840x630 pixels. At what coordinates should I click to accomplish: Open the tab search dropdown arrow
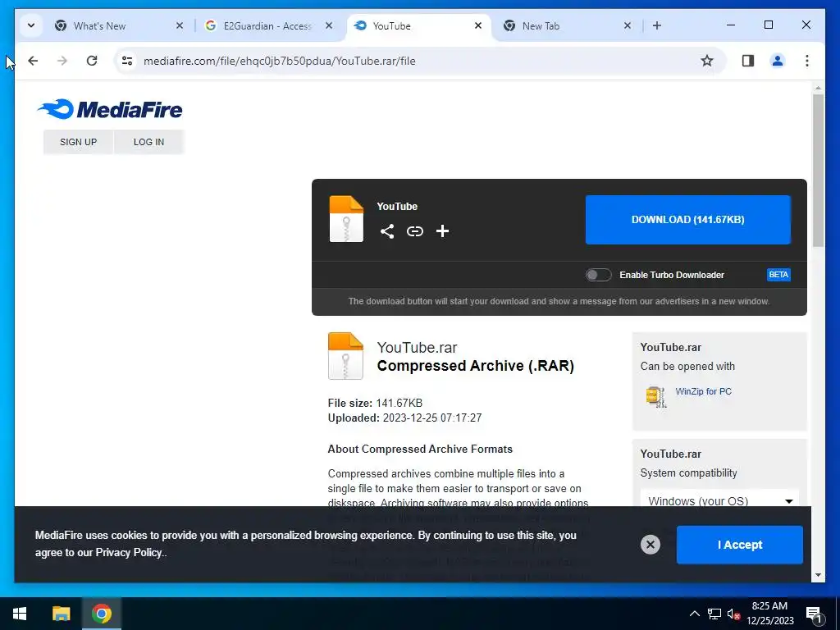click(x=31, y=25)
